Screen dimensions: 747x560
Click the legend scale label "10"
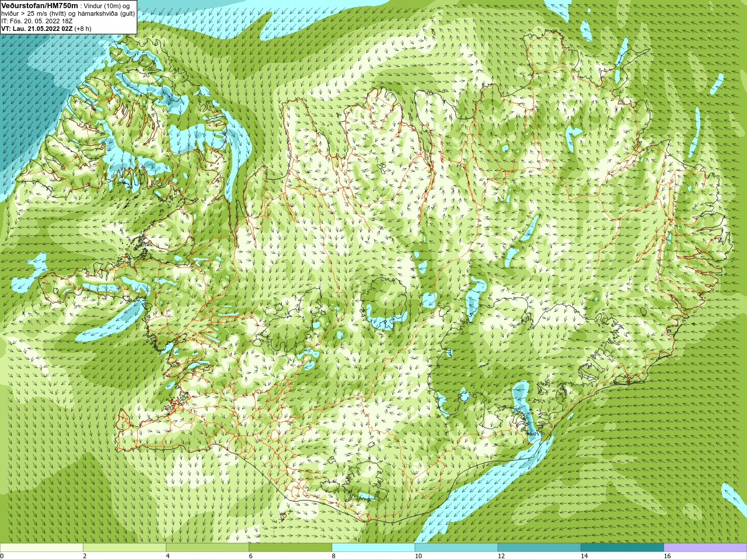pos(418,556)
